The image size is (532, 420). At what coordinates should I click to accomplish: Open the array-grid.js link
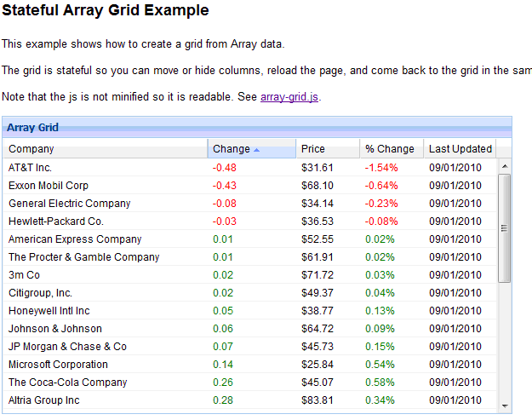point(289,97)
